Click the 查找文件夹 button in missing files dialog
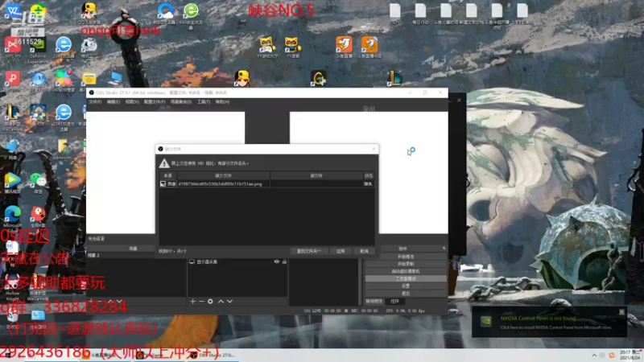Viewport: 644px width, 362px height. click(x=309, y=251)
